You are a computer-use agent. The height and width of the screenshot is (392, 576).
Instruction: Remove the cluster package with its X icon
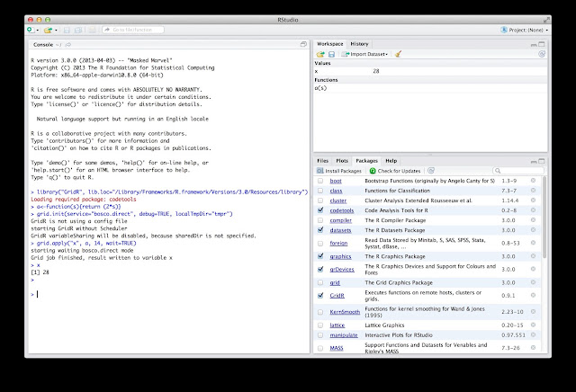533,200
